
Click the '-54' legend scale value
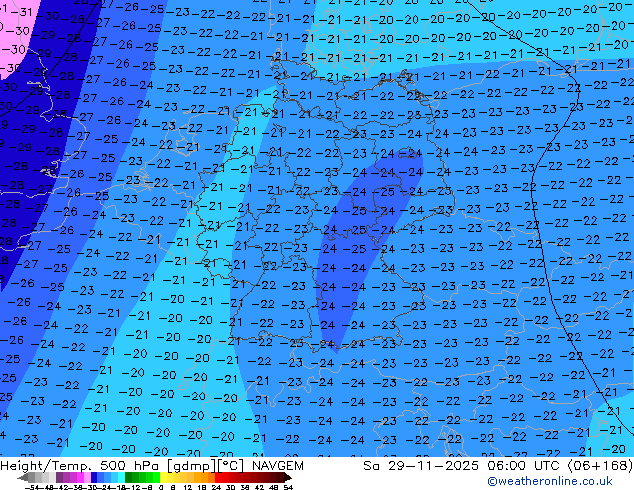pos(34,488)
